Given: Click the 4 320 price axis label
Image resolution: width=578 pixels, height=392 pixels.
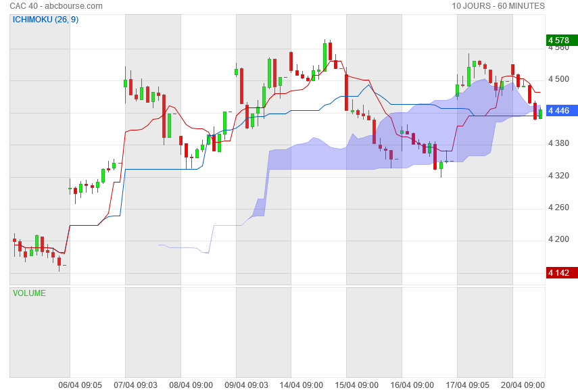Looking at the screenshot, I should (x=558, y=175).
